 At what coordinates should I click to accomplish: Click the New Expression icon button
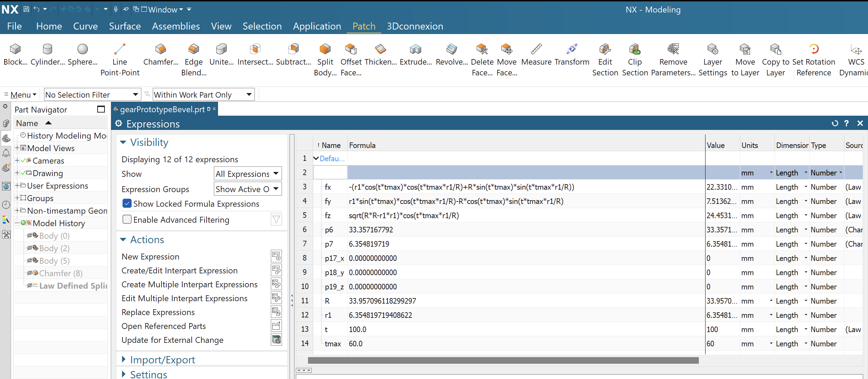coord(276,256)
